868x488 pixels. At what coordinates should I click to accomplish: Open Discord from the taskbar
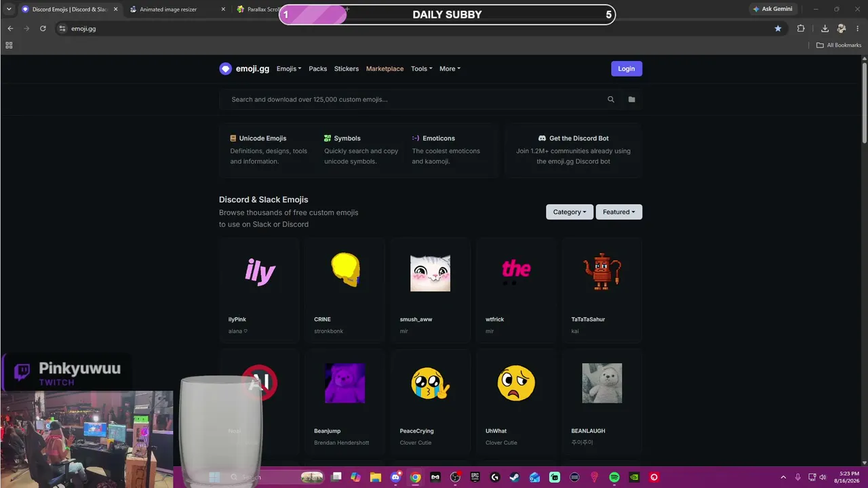pyautogui.click(x=395, y=477)
